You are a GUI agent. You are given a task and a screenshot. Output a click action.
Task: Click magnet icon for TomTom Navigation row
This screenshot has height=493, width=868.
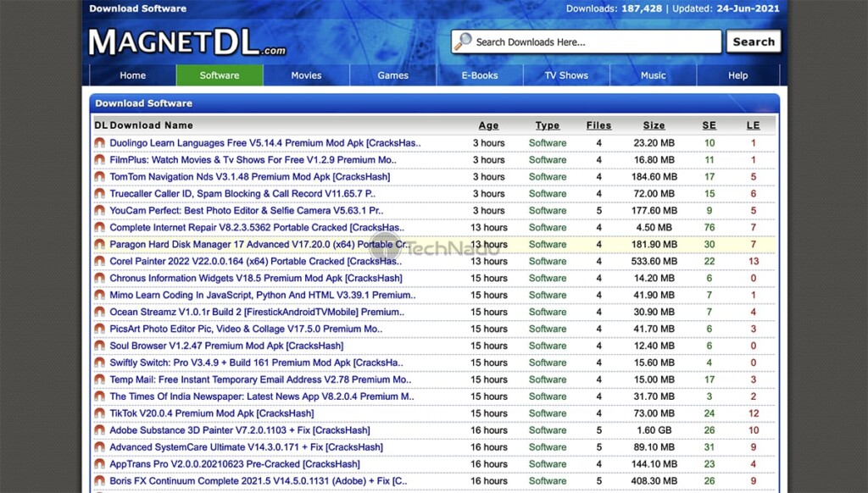[x=100, y=176]
